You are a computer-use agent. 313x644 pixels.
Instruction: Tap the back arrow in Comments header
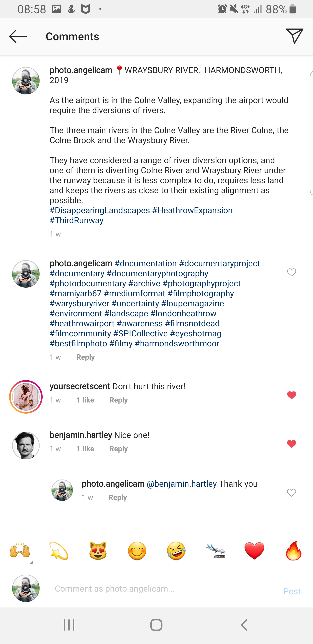pyautogui.click(x=18, y=37)
